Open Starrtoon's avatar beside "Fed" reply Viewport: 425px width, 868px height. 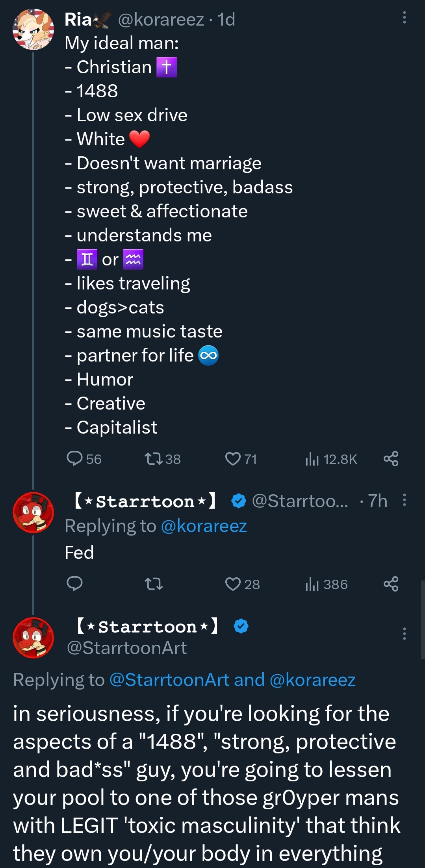tap(33, 512)
